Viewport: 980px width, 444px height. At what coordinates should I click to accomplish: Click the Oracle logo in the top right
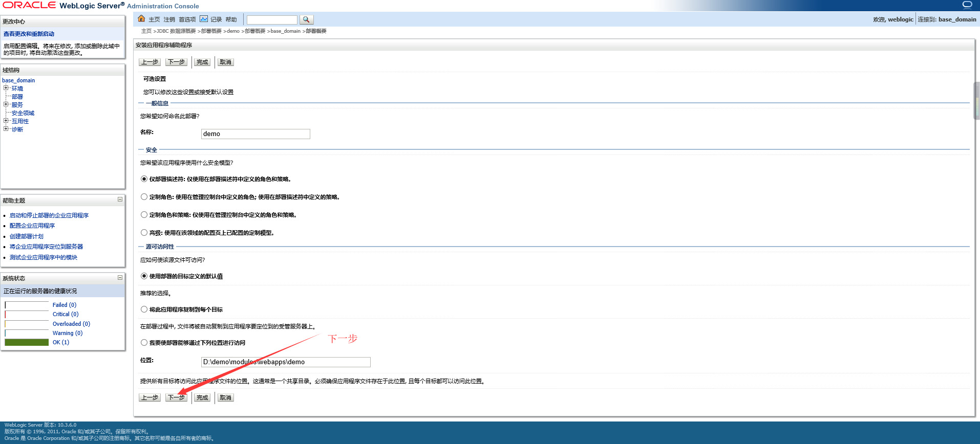pyautogui.click(x=967, y=5)
